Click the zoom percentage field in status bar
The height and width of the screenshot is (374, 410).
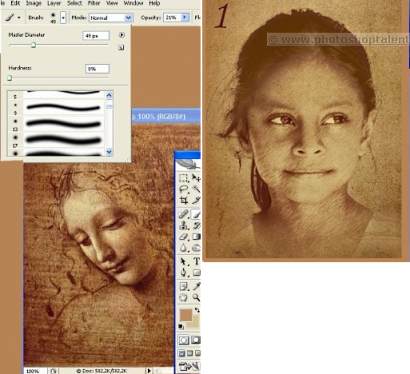point(36,371)
